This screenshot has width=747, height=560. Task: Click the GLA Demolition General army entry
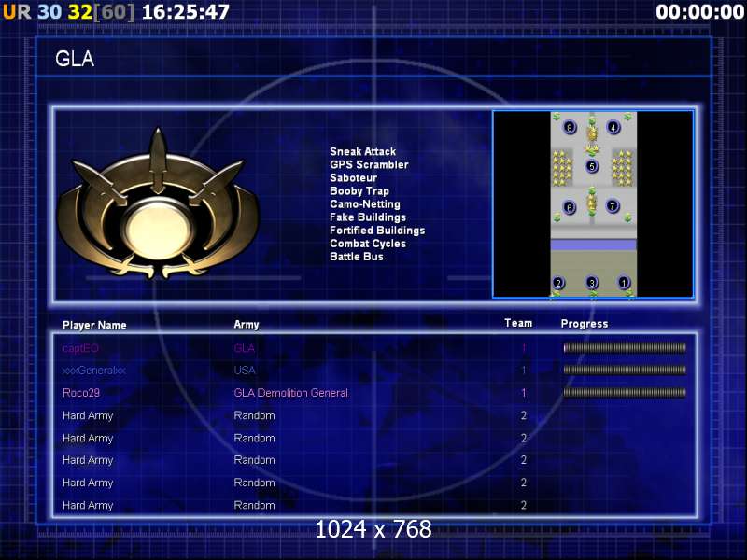pyautogui.click(x=290, y=393)
